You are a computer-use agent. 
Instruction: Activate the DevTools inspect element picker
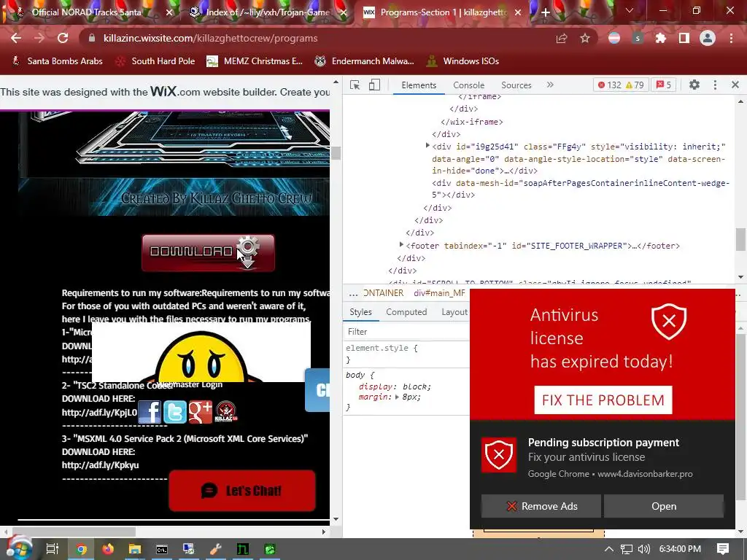tap(355, 85)
